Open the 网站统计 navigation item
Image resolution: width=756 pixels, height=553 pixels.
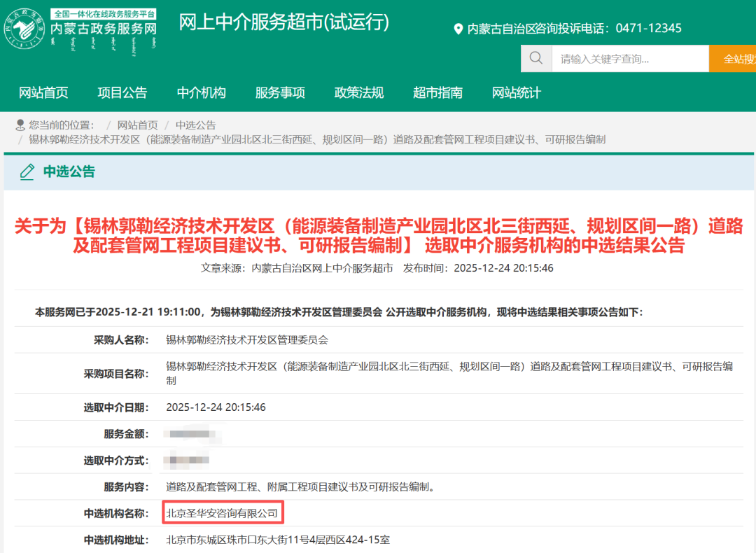[517, 92]
